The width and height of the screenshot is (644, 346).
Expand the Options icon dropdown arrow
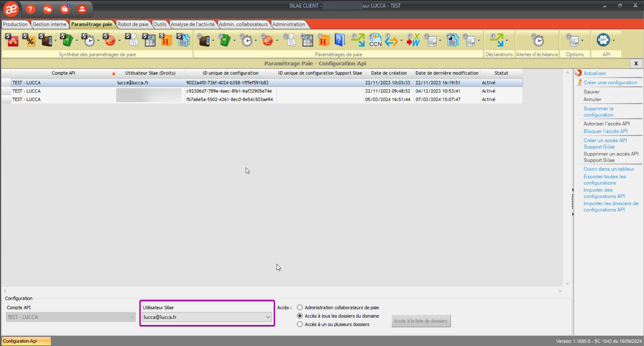(x=582, y=40)
